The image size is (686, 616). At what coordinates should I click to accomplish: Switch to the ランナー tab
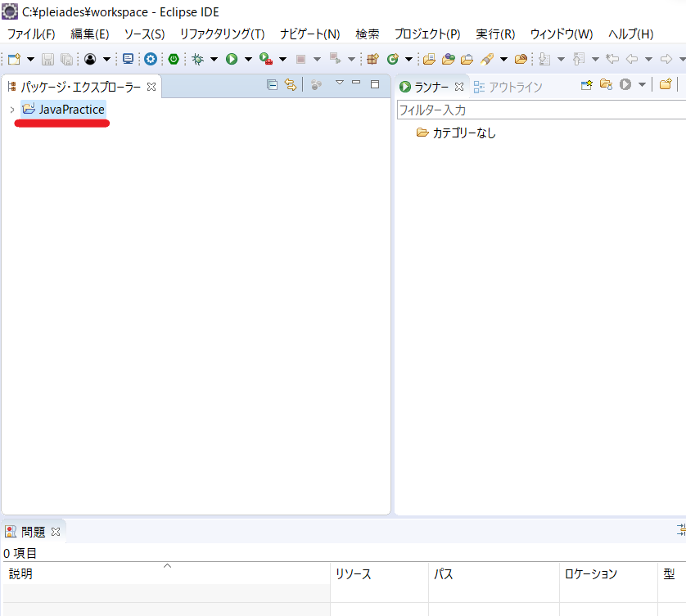tap(431, 87)
